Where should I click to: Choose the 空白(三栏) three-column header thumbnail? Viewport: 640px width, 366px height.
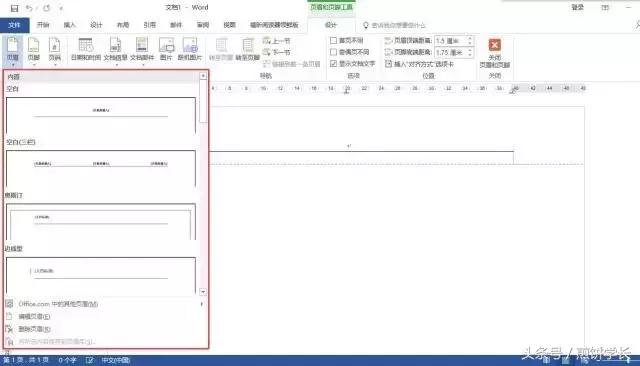coord(101,169)
